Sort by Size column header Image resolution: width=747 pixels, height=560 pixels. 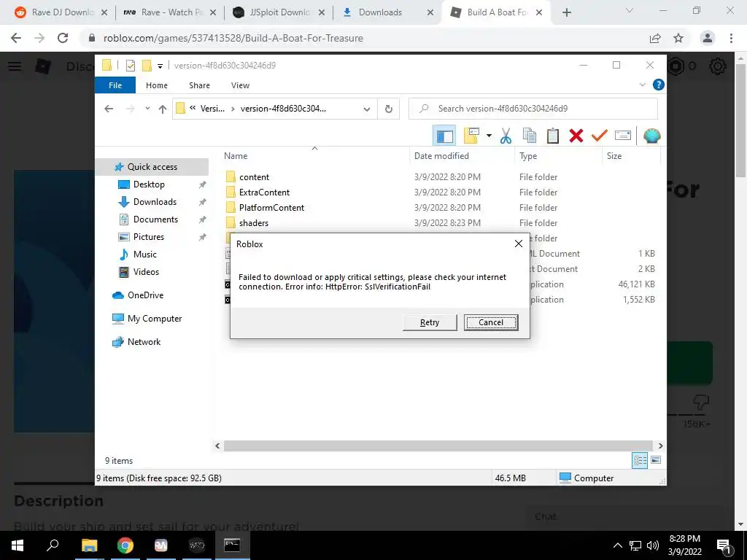tap(631, 156)
